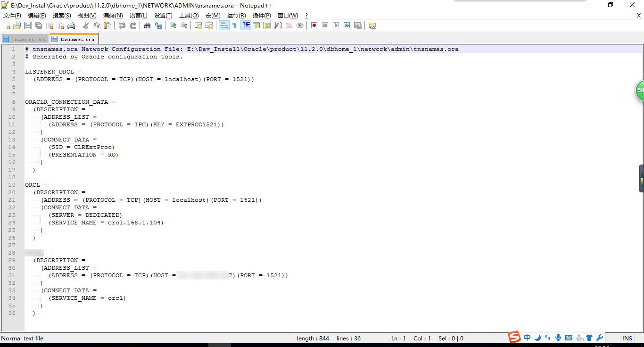Click the Paste clipboard icon
Screen dimensions: 644x347
tap(107, 25)
